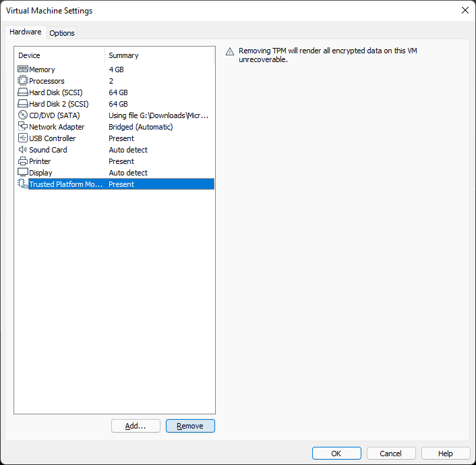Select the Network Adapter label
This screenshot has height=465, width=476.
(57, 127)
